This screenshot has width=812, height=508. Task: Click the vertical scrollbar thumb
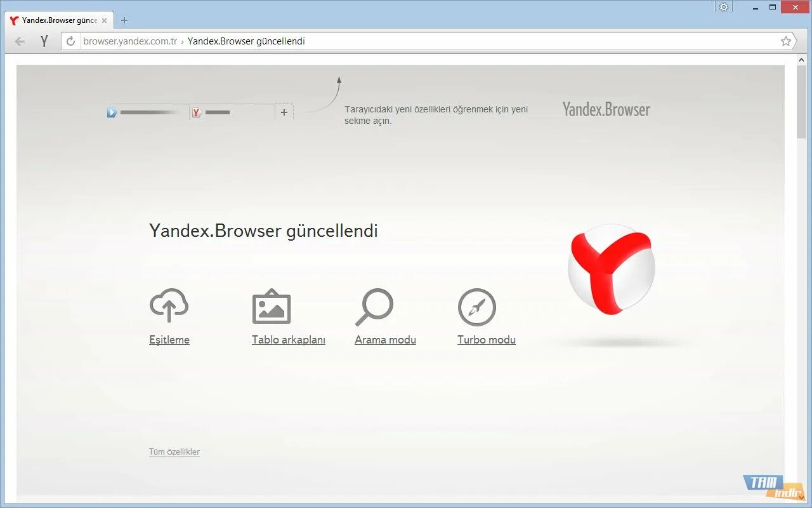coord(802,102)
